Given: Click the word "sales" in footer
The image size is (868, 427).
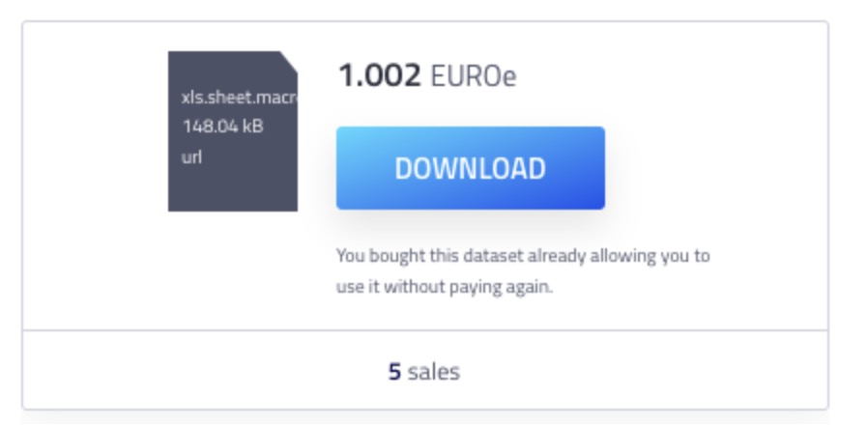Looking at the screenshot, I should click(433, 372).
